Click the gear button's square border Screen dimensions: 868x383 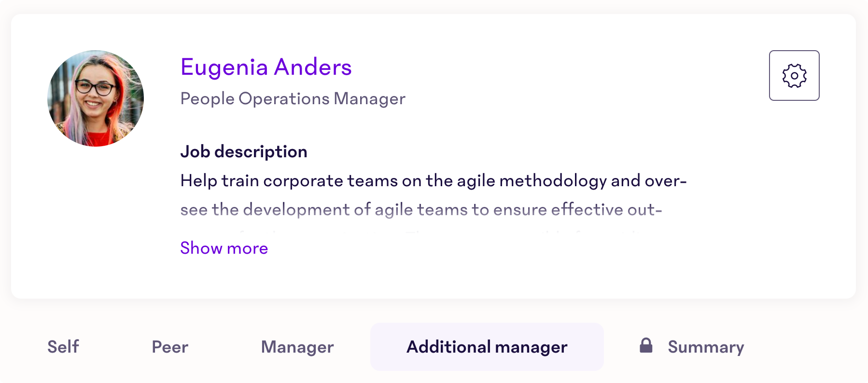(794, 51)
